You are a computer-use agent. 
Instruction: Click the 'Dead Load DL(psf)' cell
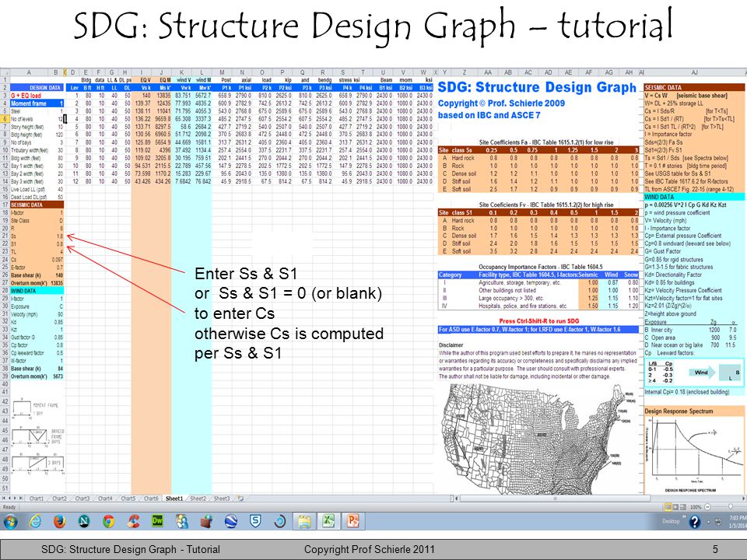pos(29,197)
